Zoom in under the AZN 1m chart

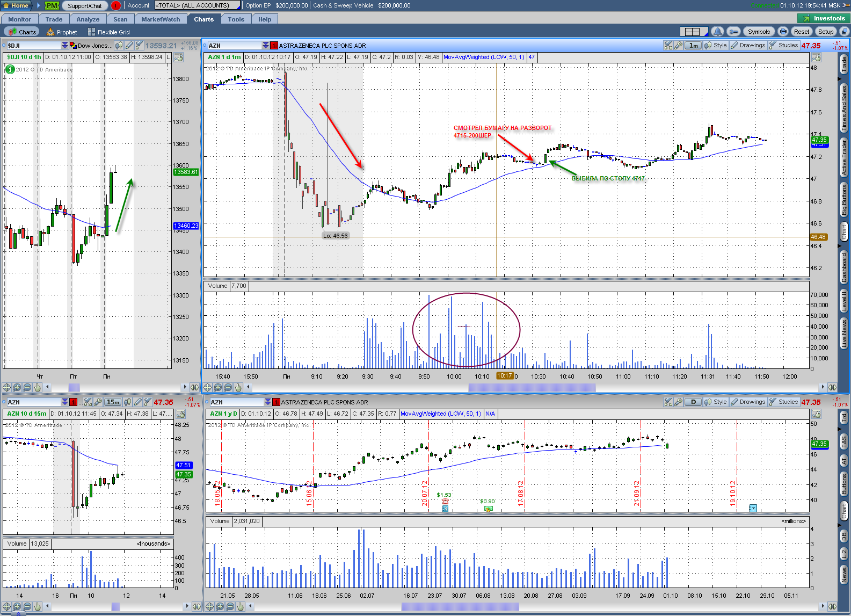point(218,387)
